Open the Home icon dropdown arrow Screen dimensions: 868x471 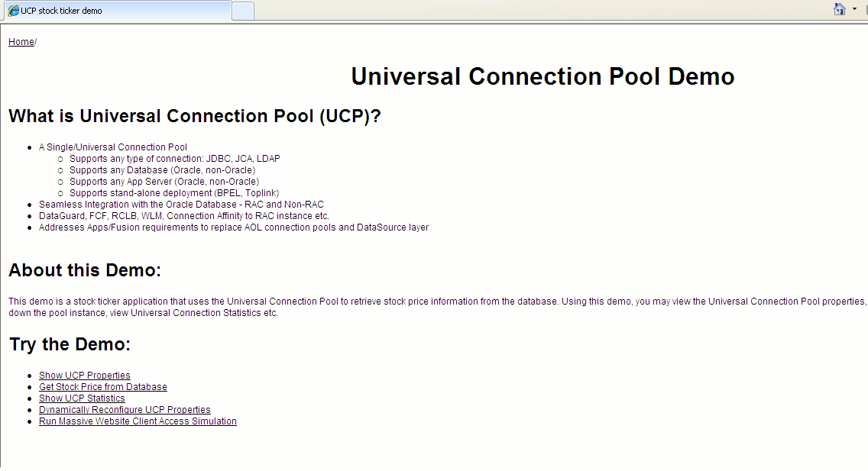855,9
